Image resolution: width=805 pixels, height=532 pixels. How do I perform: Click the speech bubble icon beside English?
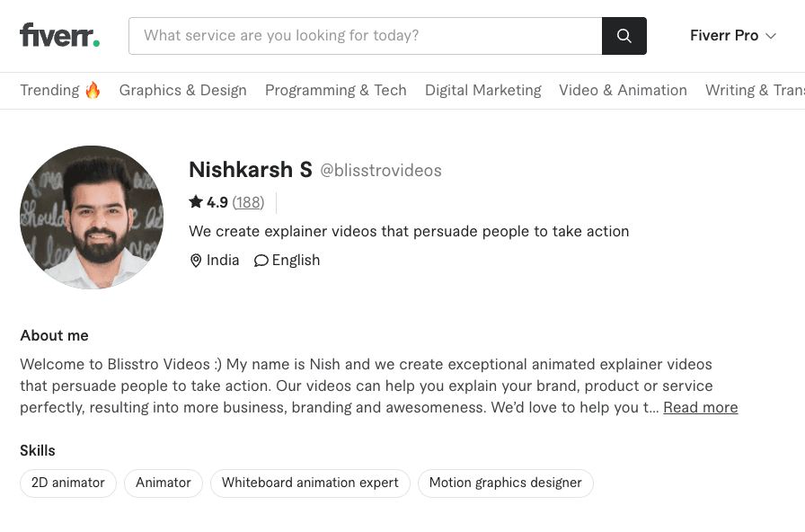(x=261, y=260)
